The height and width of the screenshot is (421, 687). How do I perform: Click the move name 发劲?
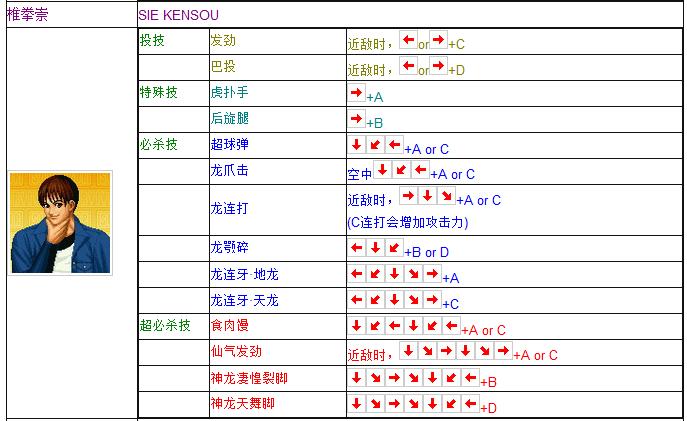(x=223, y=40)
